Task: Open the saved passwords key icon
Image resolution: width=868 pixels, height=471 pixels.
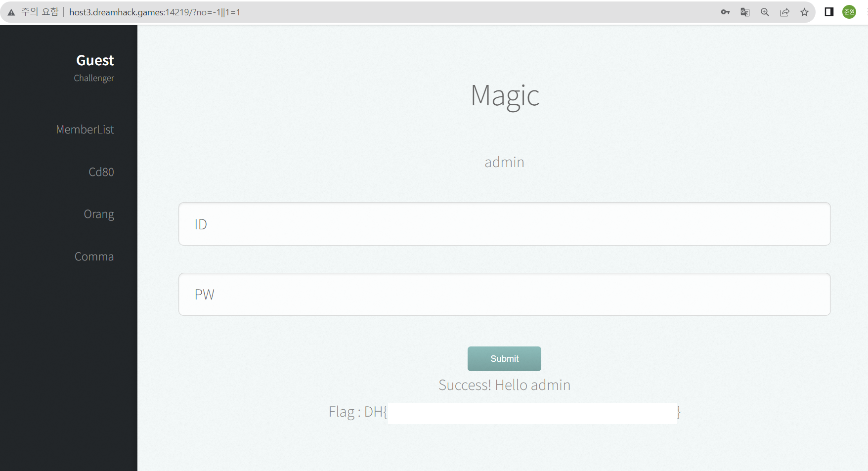Action: coord(725,12)
